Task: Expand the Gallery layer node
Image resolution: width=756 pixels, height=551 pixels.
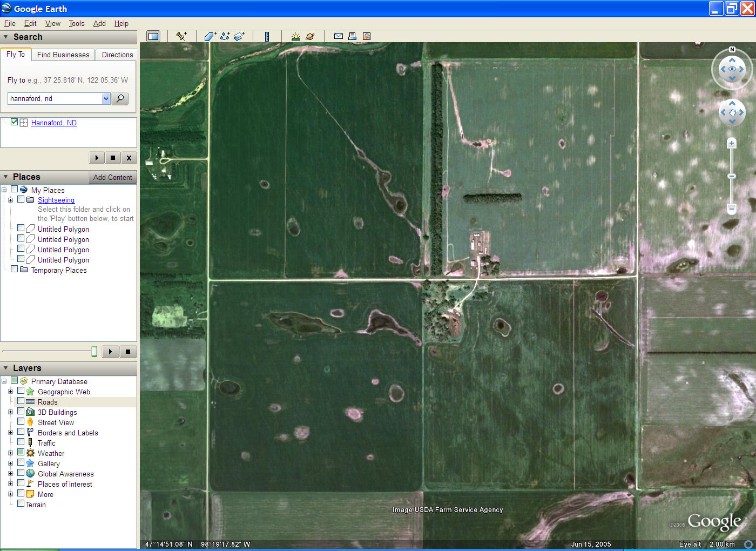Action: [10, 463]
